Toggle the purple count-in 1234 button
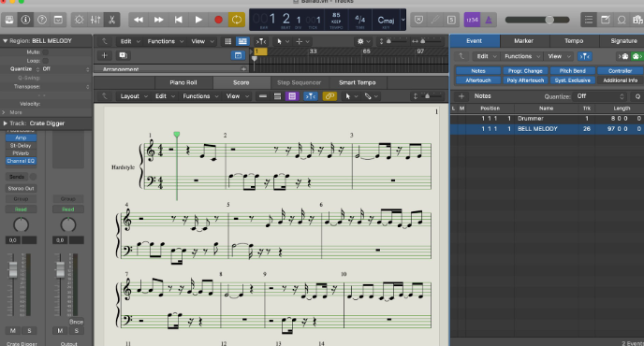Viewport: 644px width, 346px height. click(472, 20)
